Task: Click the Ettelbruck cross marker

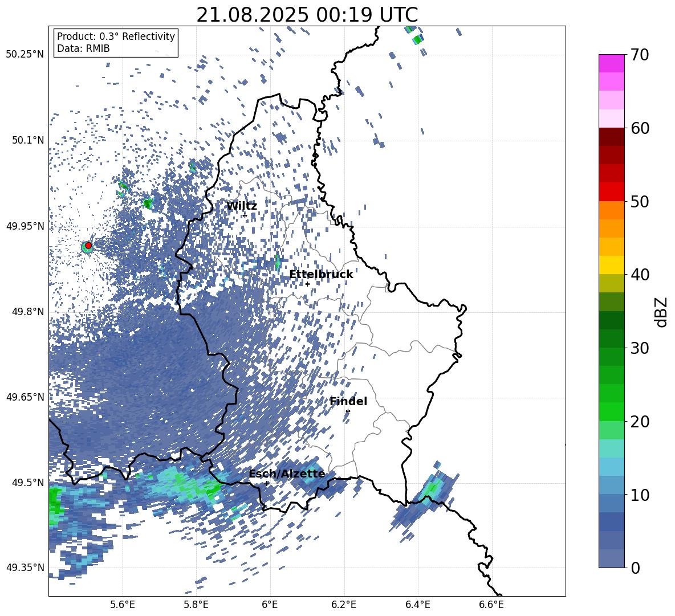Action: [307, 284]
